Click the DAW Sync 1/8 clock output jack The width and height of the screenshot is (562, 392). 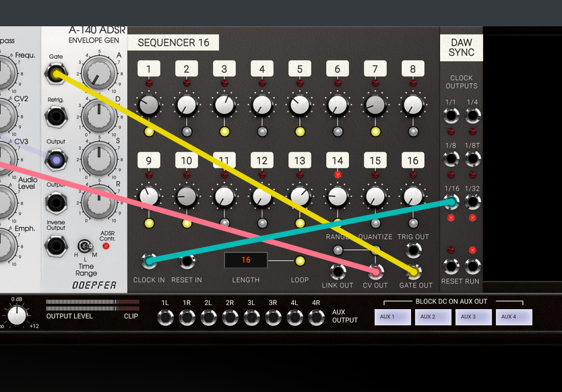pos(451,159)
